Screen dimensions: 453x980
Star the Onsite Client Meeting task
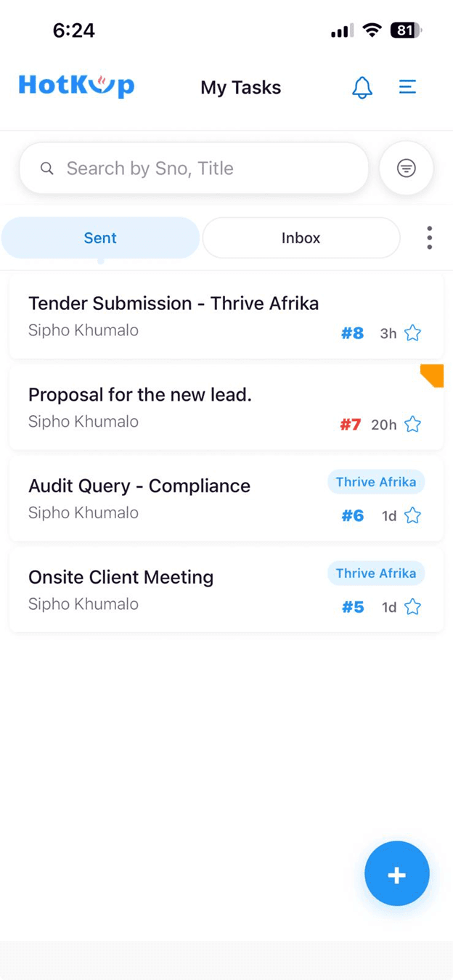(413, 607)
